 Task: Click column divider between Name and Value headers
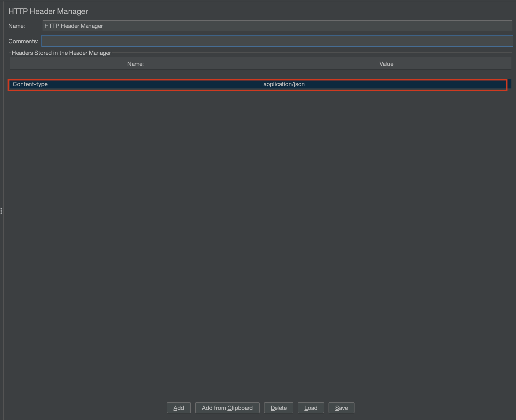pos(261,64)
